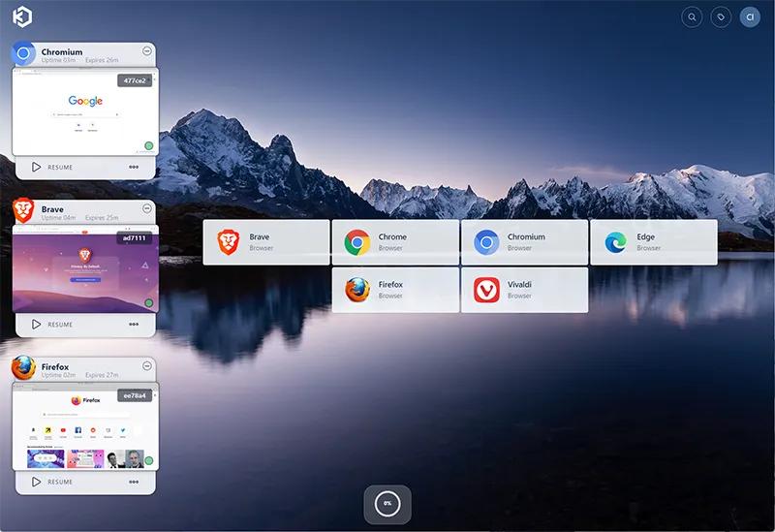
Task: Launch the Edge browser workspace tile
Action: [x=653, y=242]
